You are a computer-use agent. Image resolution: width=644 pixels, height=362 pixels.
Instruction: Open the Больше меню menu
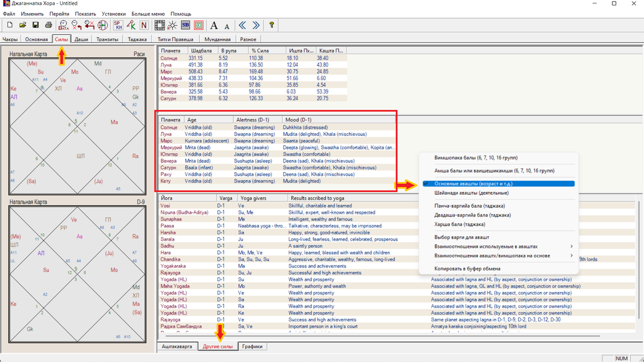[x=148, y=14]
